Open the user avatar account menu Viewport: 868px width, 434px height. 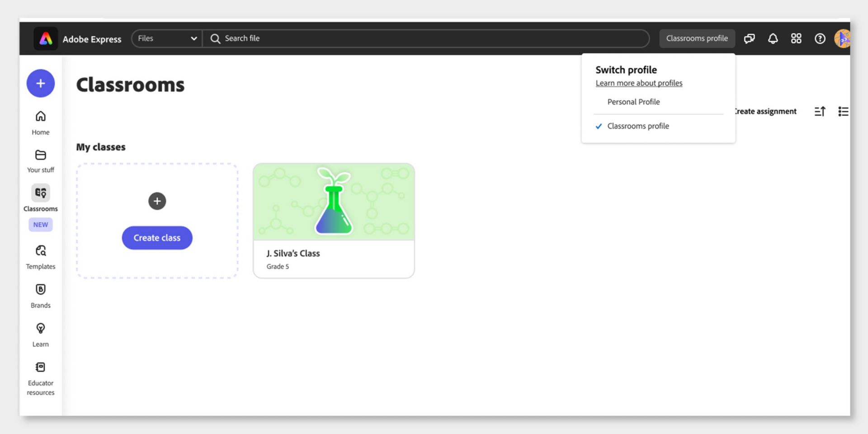(x=843, y=38)
